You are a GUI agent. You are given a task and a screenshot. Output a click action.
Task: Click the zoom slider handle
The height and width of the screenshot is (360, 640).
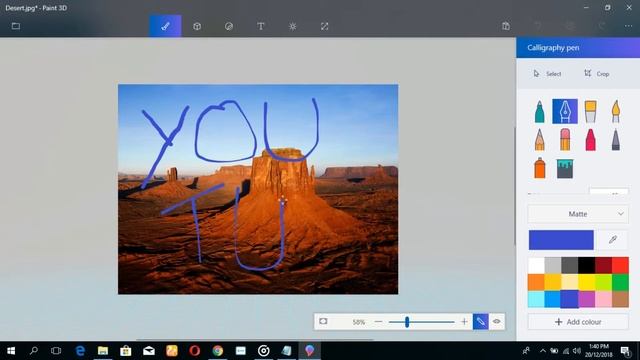pos(407,322)
